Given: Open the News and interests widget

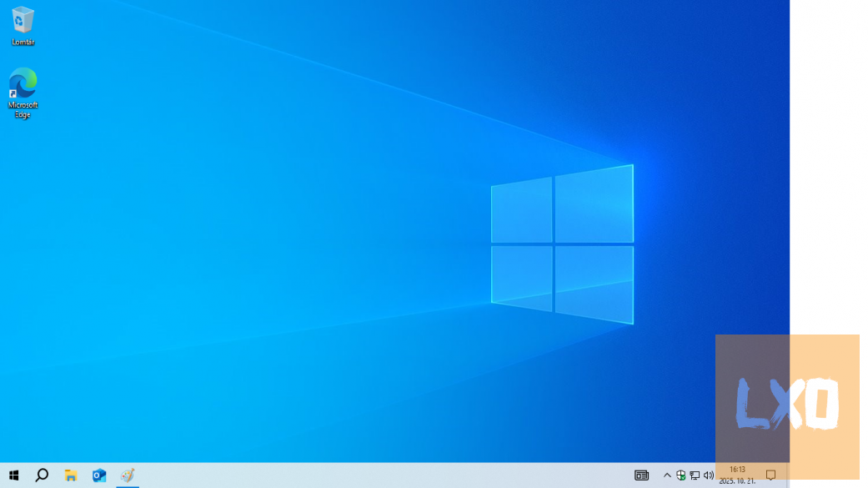Looking at the screenshot, I should pos(641,475).
